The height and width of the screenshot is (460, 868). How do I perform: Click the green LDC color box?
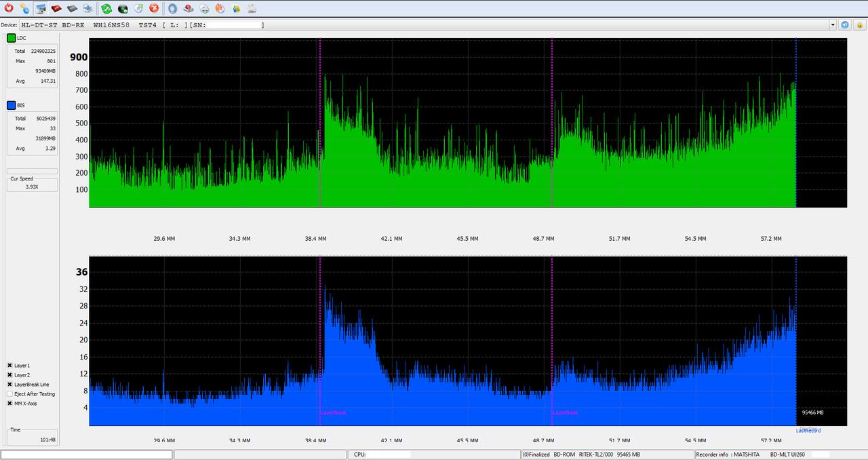tap(11, 38)
